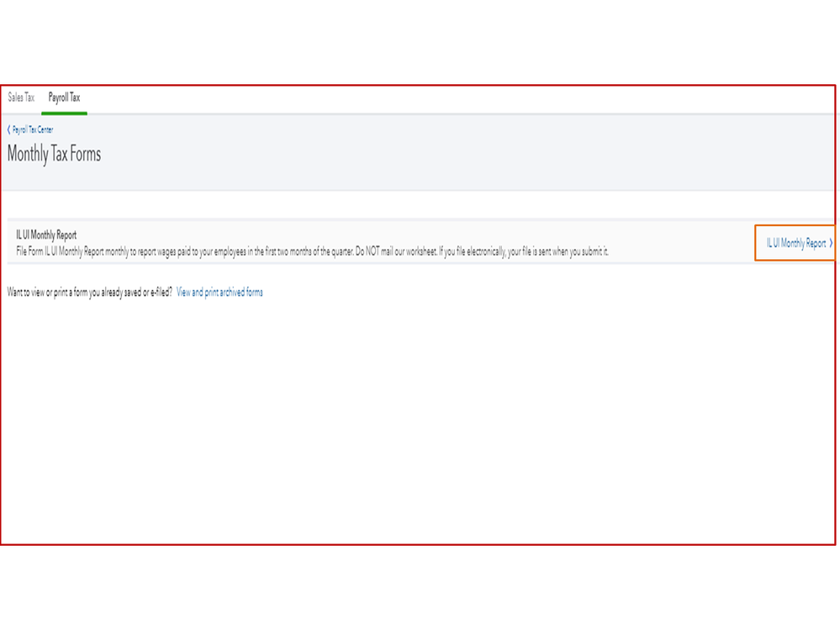This screenshot has width=840, height=630.
Task: Select the Payroll Tax tab
Action: tap(64, 98)
